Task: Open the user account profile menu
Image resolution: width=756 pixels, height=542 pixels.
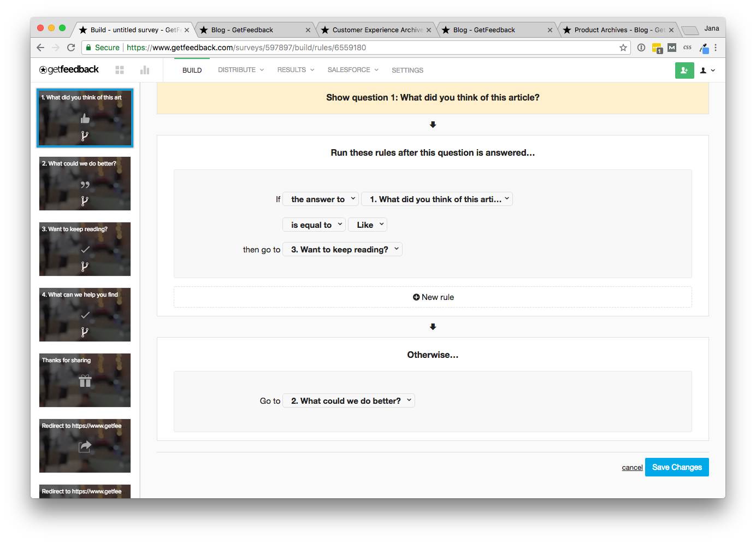Action: tap(707, 70)
